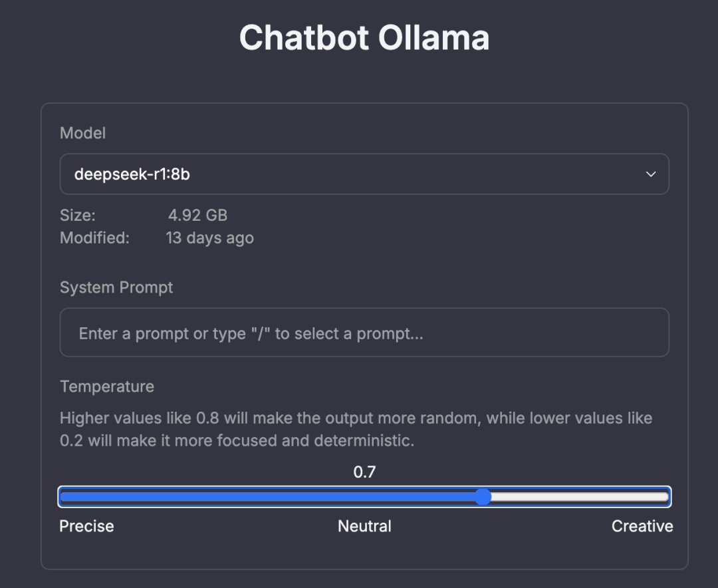Click the chevron arrow in the model selector

coord(651,174)
